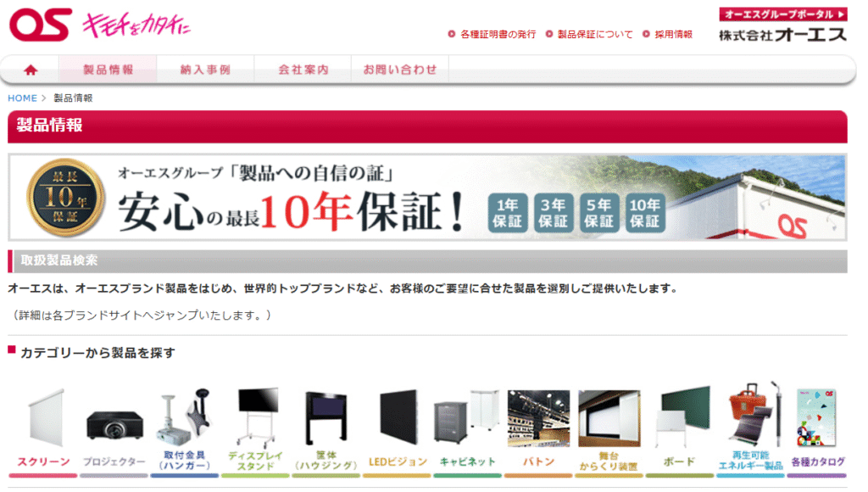Open the ディスプレイスタンド category image
Image resolution: width=868 pixels, height=492 pixels.
point(256,417)
